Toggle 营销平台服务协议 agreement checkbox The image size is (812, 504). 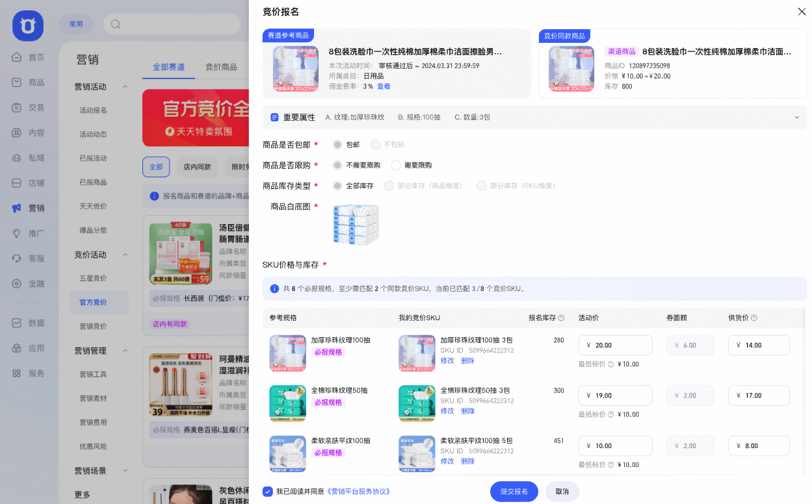pos(268,492)
